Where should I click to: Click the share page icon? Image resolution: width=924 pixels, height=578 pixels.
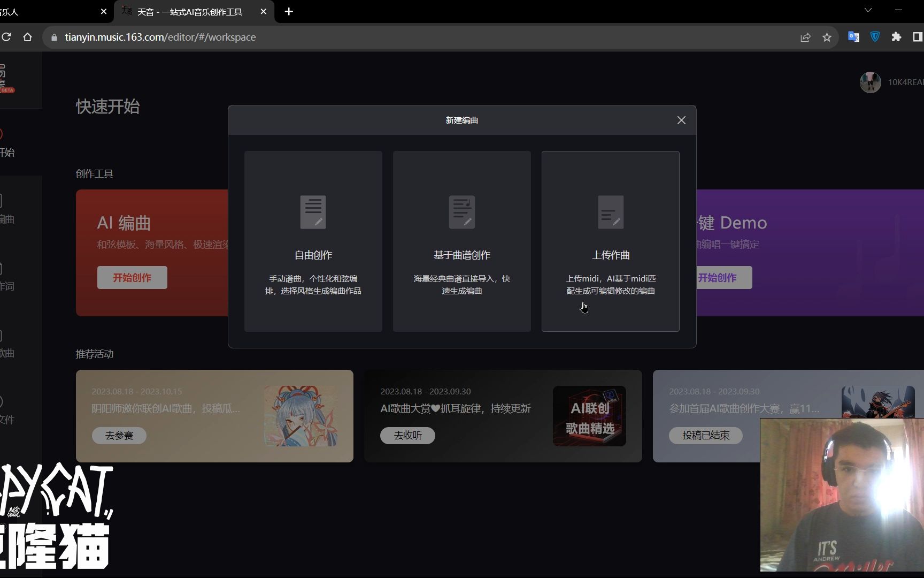805,37
